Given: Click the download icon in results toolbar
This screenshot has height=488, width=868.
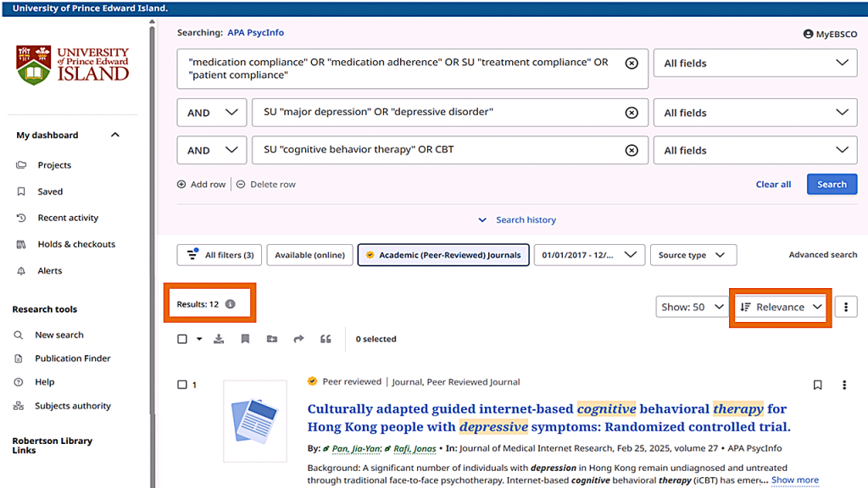Looking at the screenshot, I should (219, 339).
